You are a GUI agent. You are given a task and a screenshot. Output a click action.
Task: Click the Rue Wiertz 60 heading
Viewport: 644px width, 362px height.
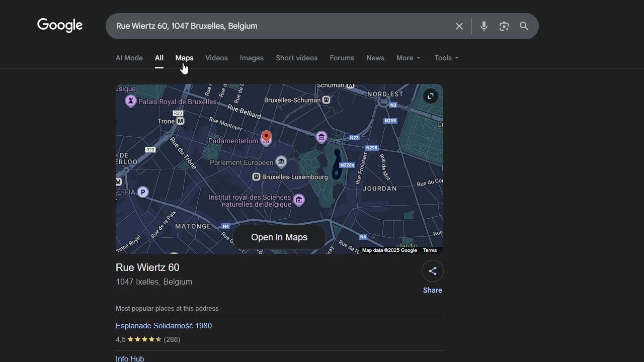(147, 267)
